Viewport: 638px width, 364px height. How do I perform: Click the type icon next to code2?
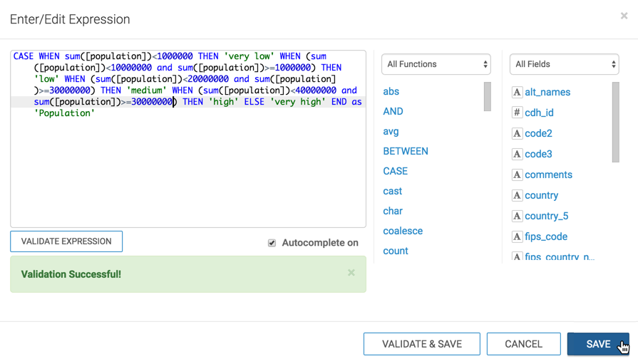tap(518, 133)
